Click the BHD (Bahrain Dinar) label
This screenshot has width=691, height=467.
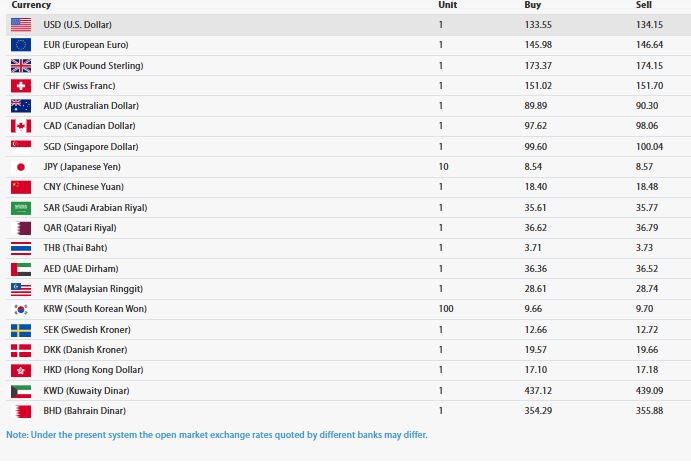[84, 411]
